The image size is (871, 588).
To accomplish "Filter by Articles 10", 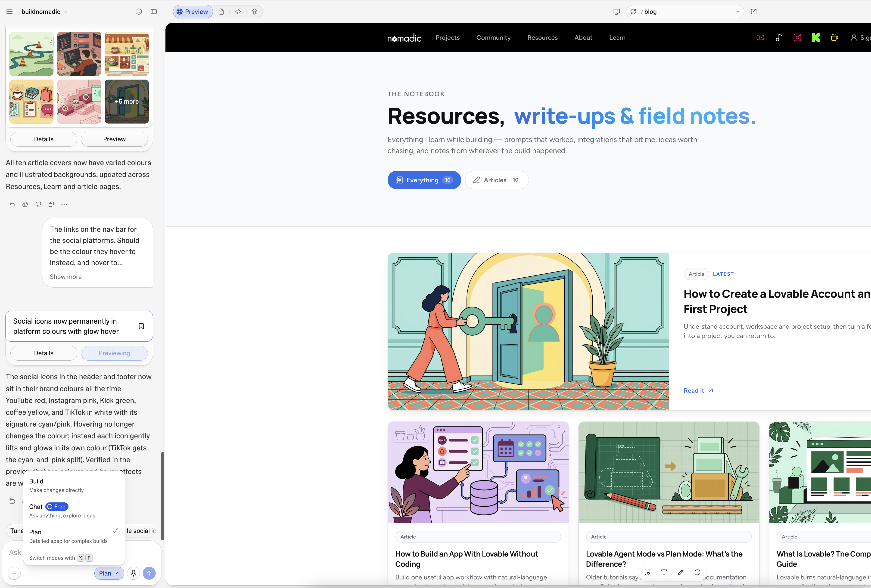I will 497,180.
